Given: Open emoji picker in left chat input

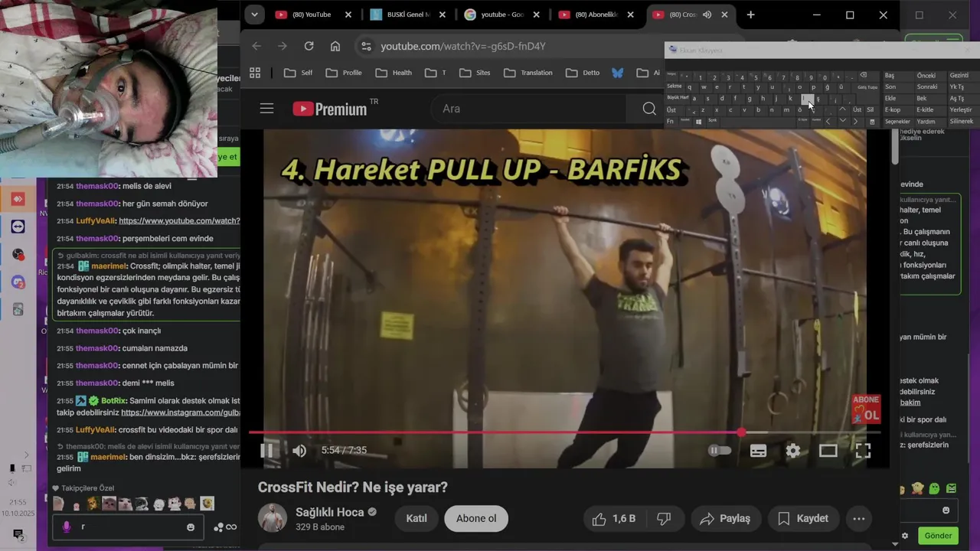Looking at the screenshot, I should click(191, 527).
